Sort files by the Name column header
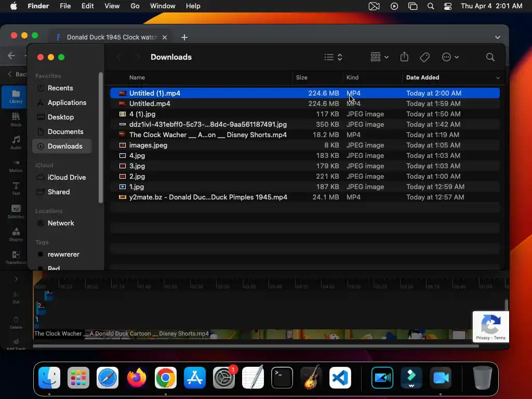The width and height of the screenshot is (532, 399). tap(137, 77)
